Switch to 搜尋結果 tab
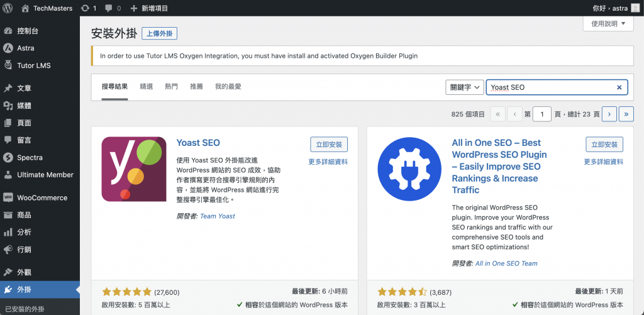The height and width of the screenshot is (315, 644). [x=114, y=87]
